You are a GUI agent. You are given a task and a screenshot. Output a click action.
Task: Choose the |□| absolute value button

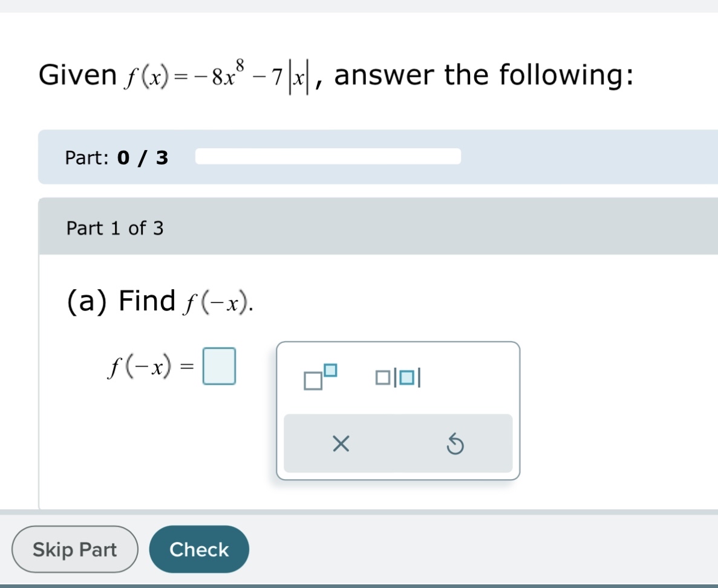[x=398, y=377]
